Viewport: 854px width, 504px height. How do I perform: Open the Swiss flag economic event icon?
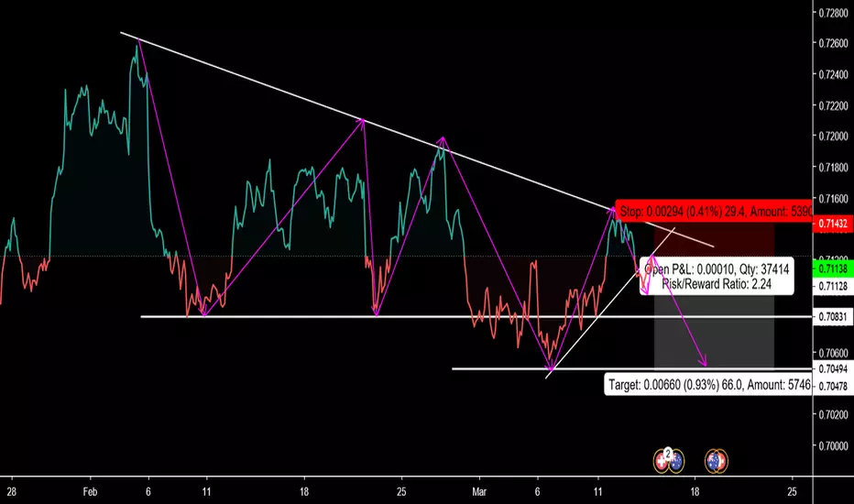coord(662,462)
